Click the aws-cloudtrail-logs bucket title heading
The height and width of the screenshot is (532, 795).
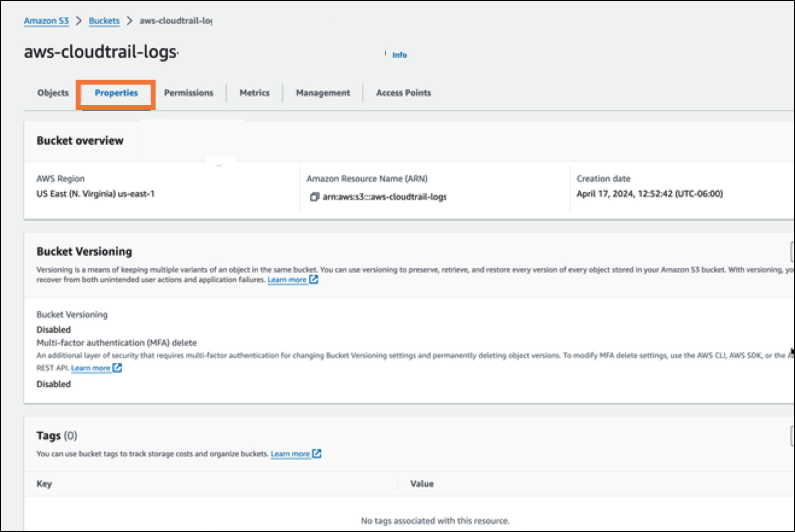pos(101,52)
